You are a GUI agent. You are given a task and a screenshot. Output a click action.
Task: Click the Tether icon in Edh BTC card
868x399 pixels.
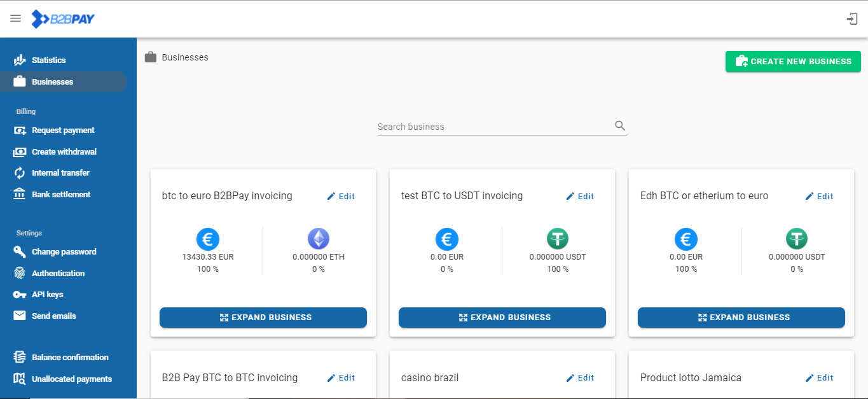pos(796,239)
